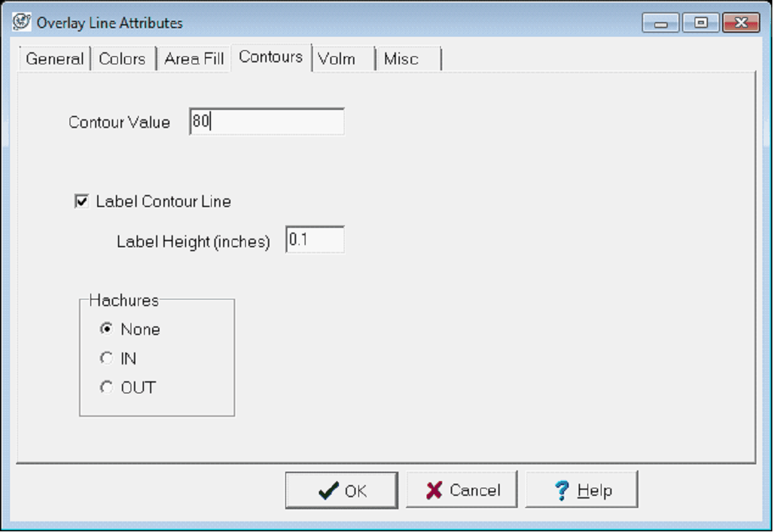Image resolution: width=773 pixels, height=532 pixels.
Task: Select the None hachures option
Action: (x=107, y=329)
